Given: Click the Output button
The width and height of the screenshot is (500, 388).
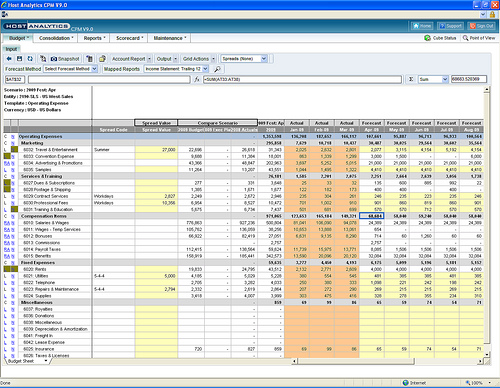Looking at the screenshot, I should tap(164, 59).
